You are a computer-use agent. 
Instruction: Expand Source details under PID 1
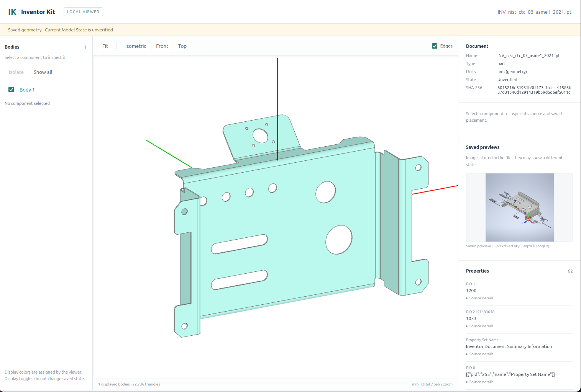click(x=480, y=298)
